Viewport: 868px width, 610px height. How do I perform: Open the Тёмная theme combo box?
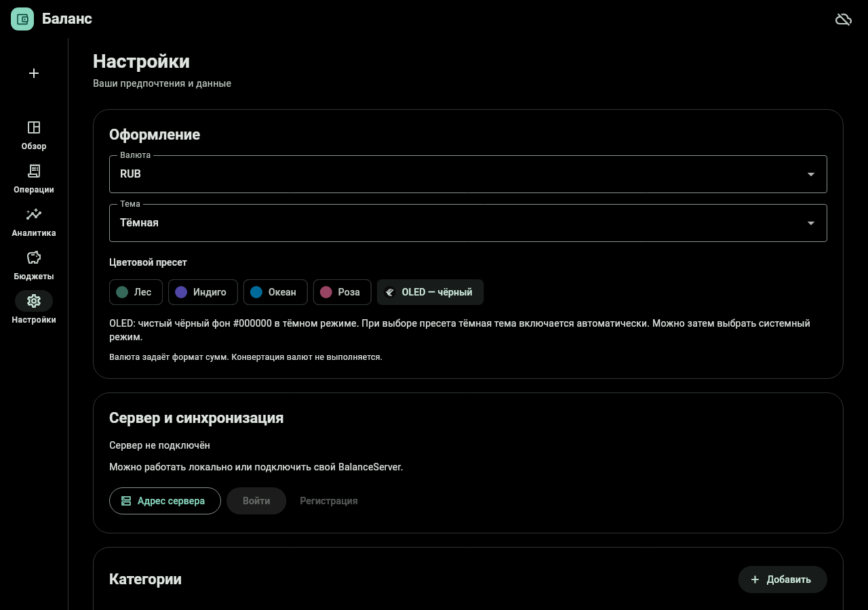click(x=468, y=223)
